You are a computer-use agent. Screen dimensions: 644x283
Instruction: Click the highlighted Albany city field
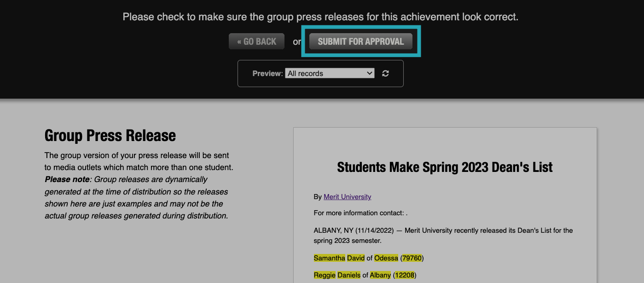[379, 275]
